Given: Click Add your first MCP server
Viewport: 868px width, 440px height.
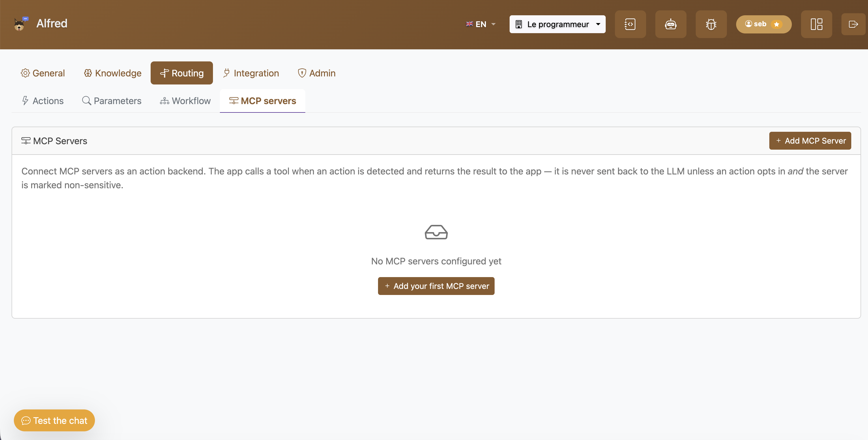Looking at the screenshot, I should (x=436, y=286).
